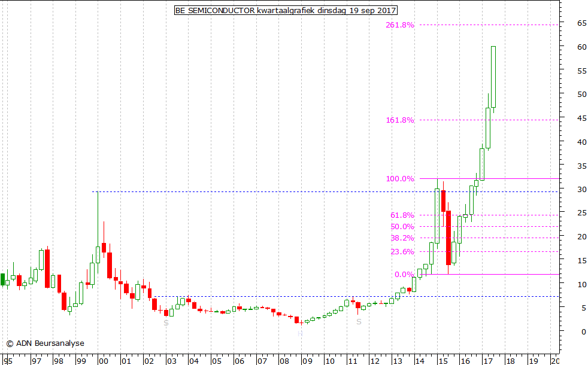Click price axis value 5

584,308
